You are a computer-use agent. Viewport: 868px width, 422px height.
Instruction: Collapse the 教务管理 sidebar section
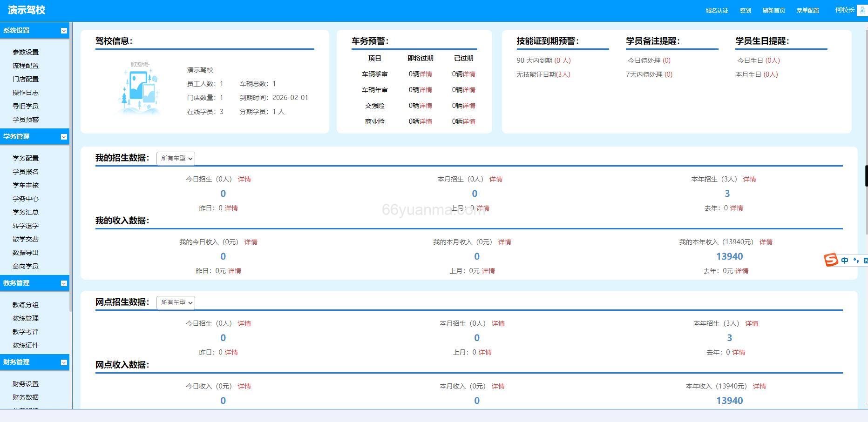pyautogui.click(x=64, y=283)
